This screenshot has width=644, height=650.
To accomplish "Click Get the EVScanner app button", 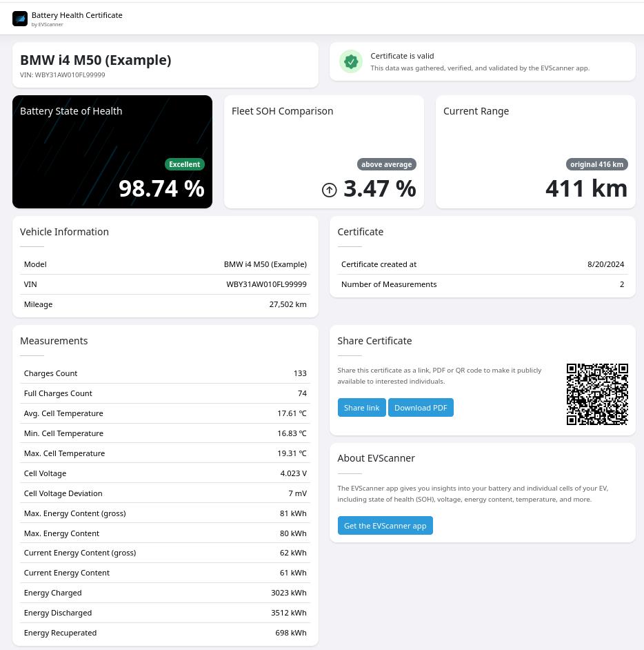I will 385,526.
